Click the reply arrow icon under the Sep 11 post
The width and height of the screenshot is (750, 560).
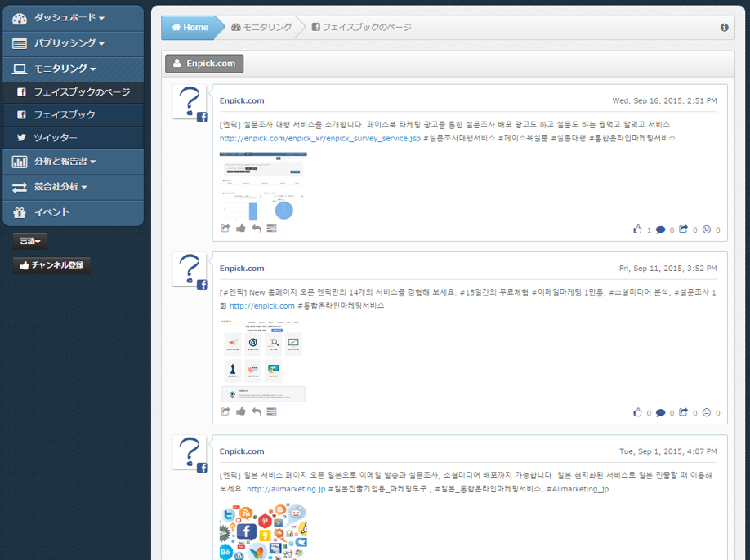[x=257, y=411]
